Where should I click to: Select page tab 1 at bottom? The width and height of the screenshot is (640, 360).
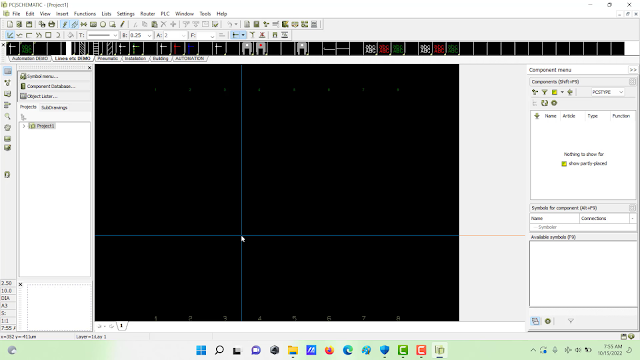[121, 326]
